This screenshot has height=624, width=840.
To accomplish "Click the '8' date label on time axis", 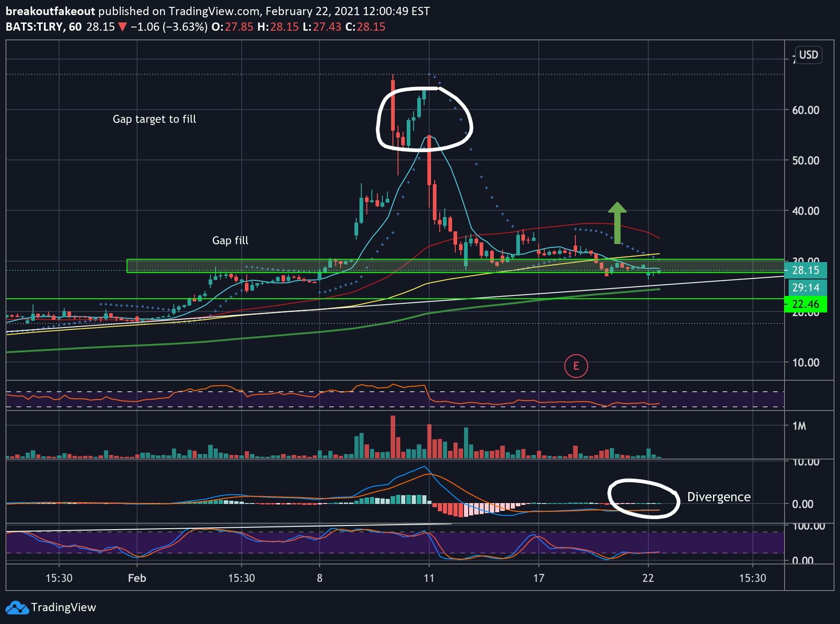I will tap(320, 578).
